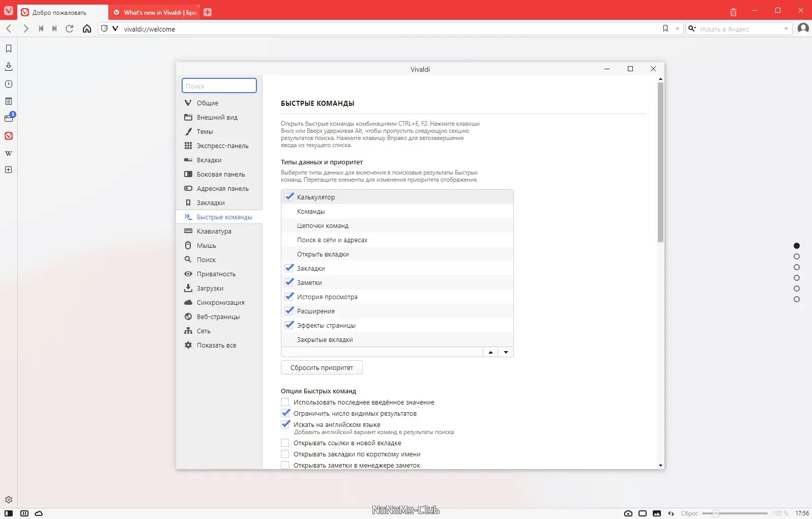The height and width of the screenshot is (519, 812).
Task: Uncheck the Калькулятор data type
Action: coord(289,196)
